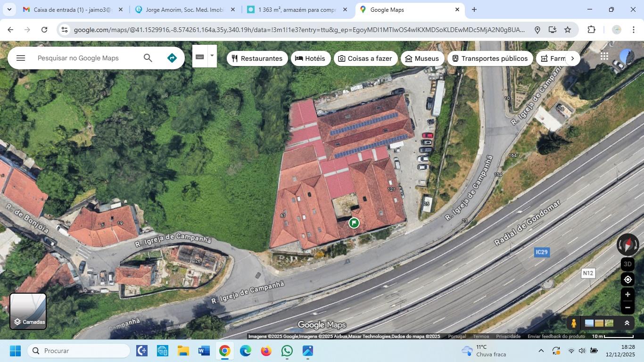The height and width of the screenshot is (362, 644).
Task: Show hidden system tray icons
Action: coord(541,351)
